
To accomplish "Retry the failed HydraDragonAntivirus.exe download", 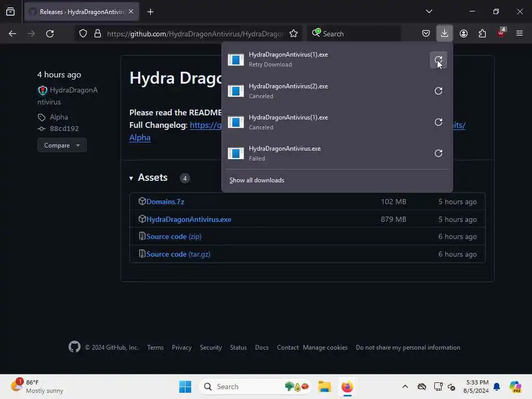I will point(438,153).
